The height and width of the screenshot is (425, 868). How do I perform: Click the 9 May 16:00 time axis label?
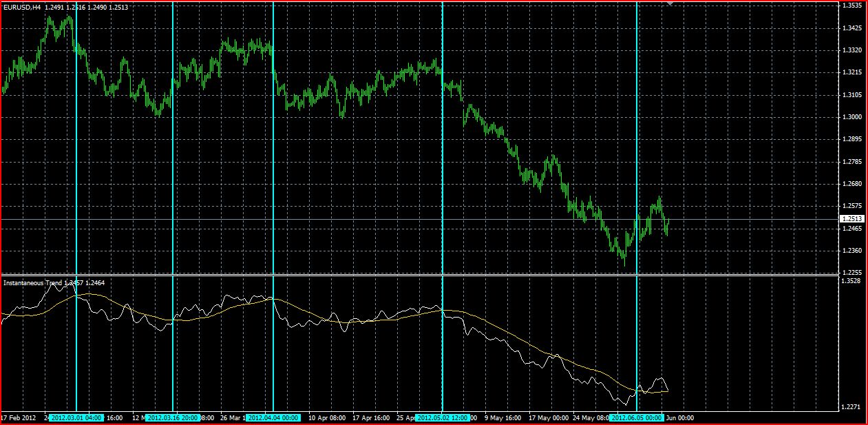click(x=502, y=417)
